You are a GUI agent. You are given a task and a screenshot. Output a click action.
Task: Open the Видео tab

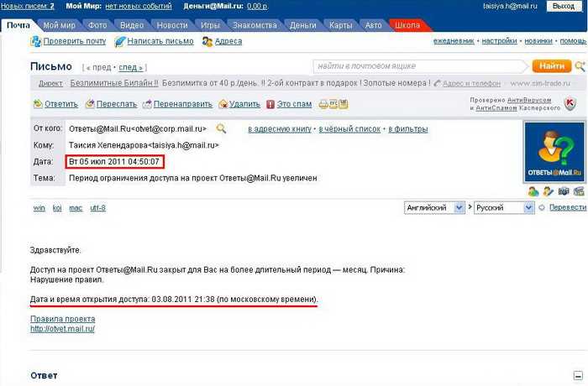(x=132, y=25)
